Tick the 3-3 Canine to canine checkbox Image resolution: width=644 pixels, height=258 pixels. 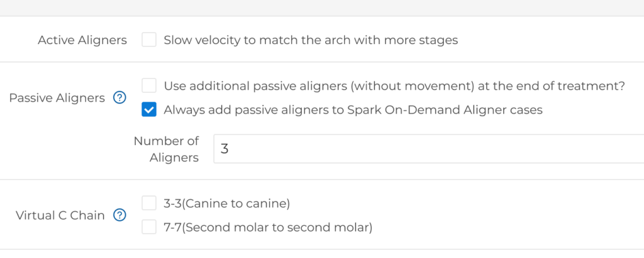pyautogui.click(x=149, y=203)
